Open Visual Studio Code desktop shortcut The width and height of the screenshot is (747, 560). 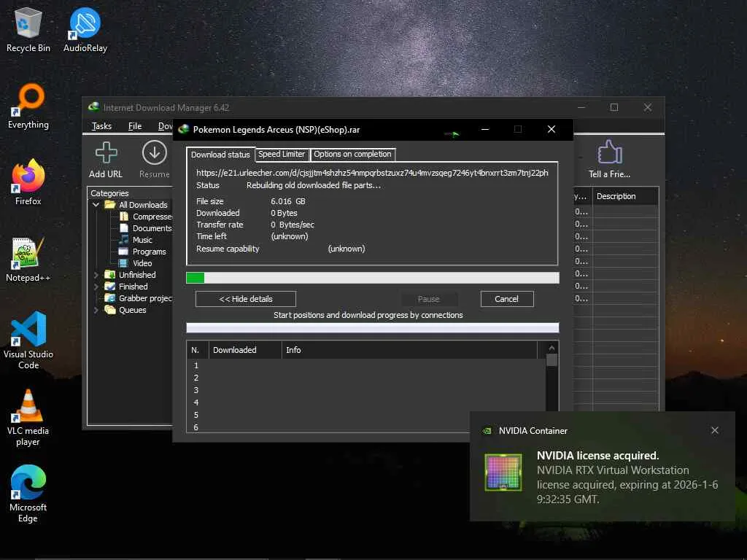click(28, 340)
